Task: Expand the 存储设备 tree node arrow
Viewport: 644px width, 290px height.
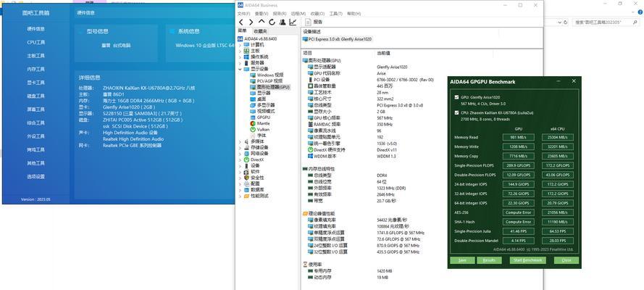Action: coord(241,147)
